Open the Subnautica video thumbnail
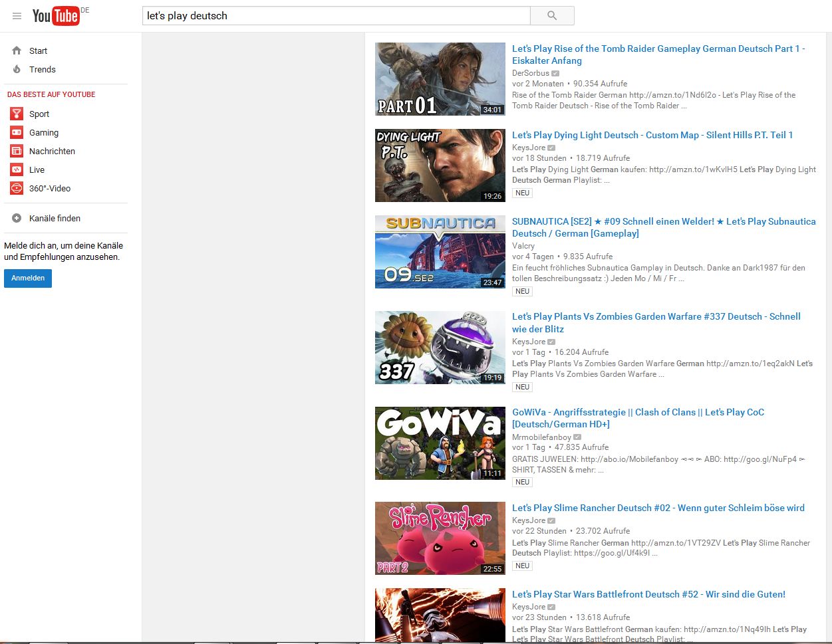832x644 pixels. 440,252
